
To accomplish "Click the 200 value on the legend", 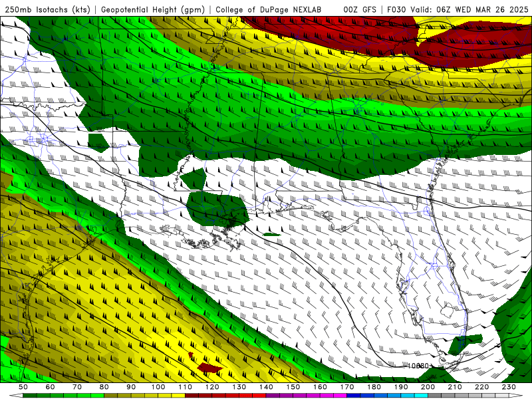I will [x=428, y=387].
